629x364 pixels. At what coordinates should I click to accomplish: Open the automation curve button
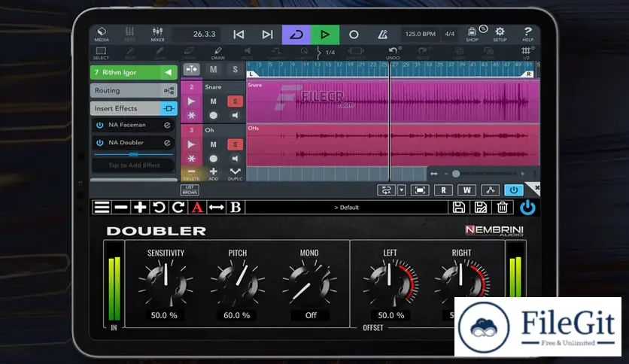point(491,190)
